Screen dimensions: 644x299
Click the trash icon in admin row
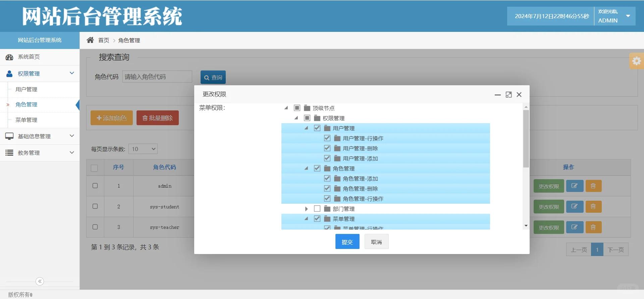(593, 186)
